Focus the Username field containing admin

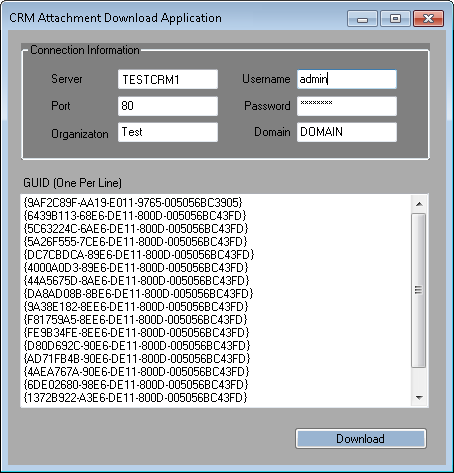click(347, 79)
